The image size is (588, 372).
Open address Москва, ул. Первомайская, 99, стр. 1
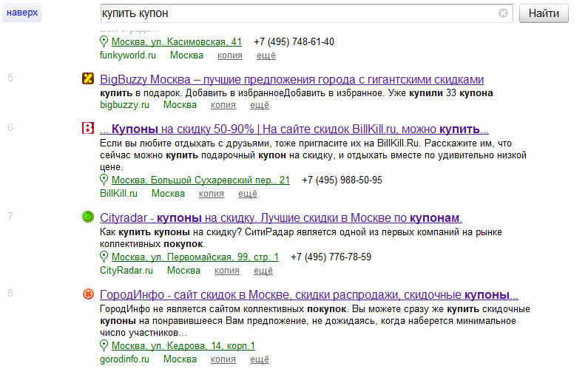tap(195, 257)
